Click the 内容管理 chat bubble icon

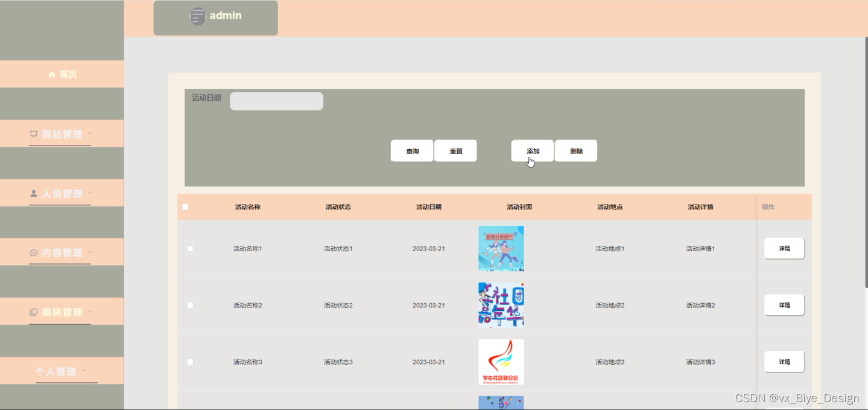[34, 253]
